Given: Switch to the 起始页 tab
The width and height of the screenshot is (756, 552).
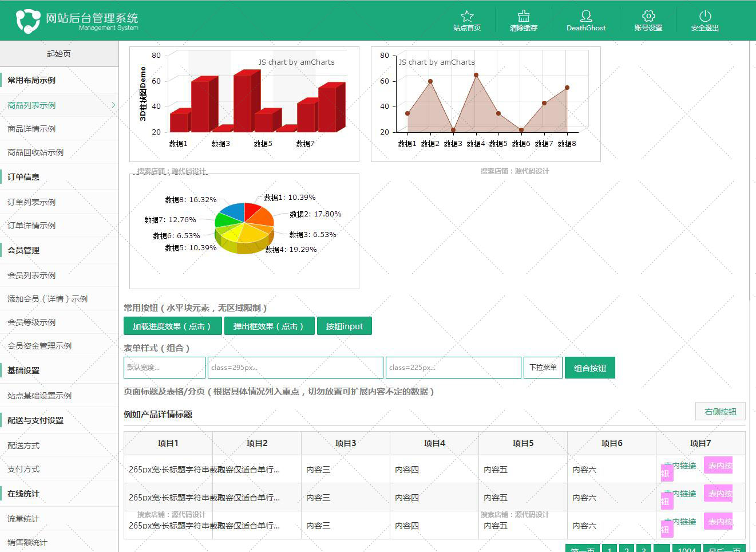Looking at the screenshot, I should (x=59, y=54).
